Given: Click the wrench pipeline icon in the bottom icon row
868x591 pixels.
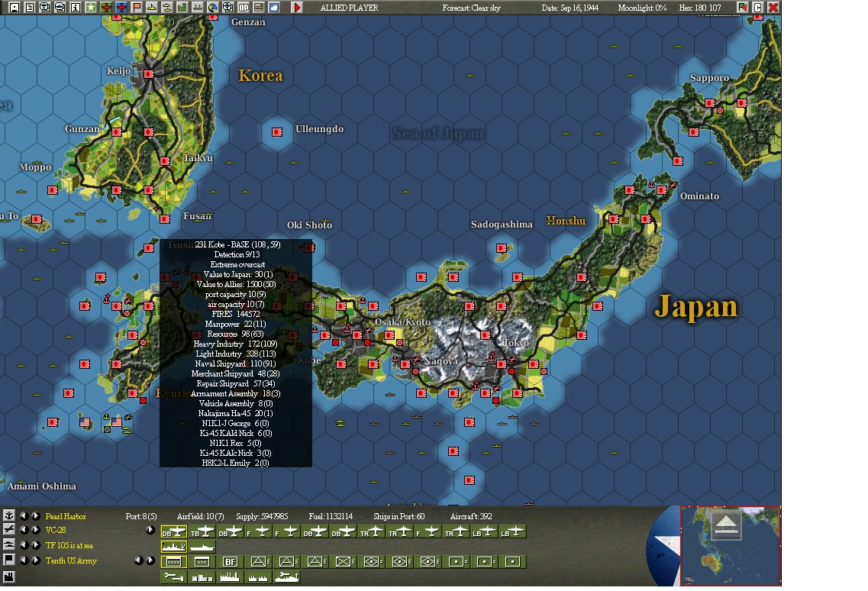Looking at the screenshot, I should pyautogui.click(x=174, y=577).
